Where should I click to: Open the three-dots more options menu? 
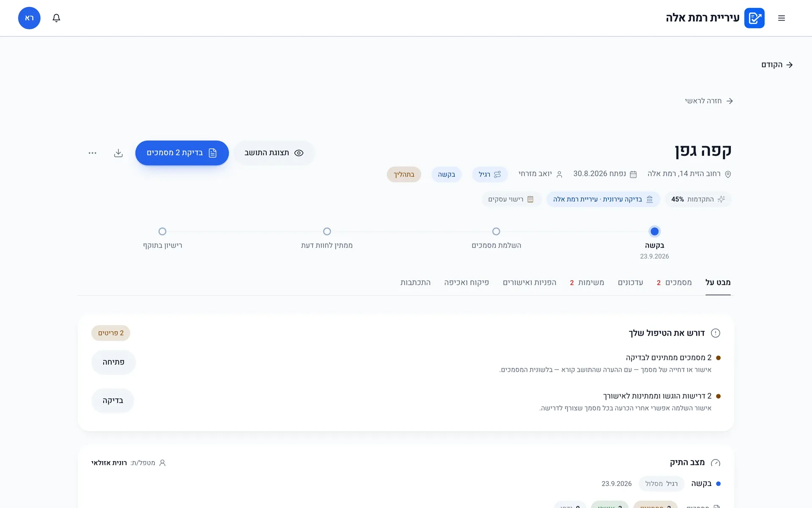point(93,153)
